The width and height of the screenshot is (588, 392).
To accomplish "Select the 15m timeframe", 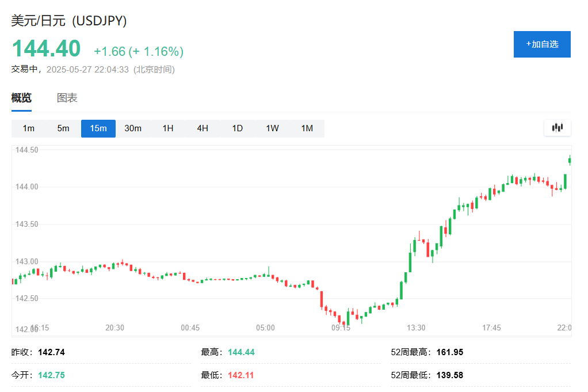I will pos(98,128).
